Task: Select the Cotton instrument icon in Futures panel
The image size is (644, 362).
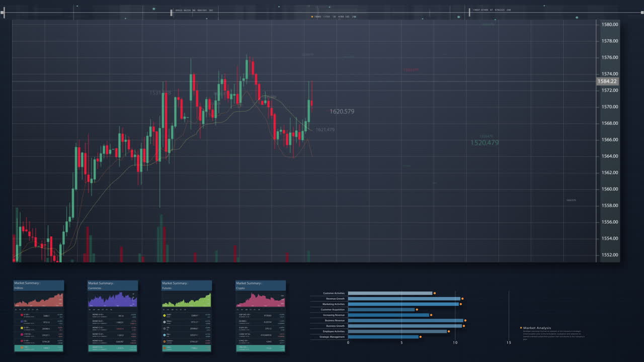Action: coord(164,341)
